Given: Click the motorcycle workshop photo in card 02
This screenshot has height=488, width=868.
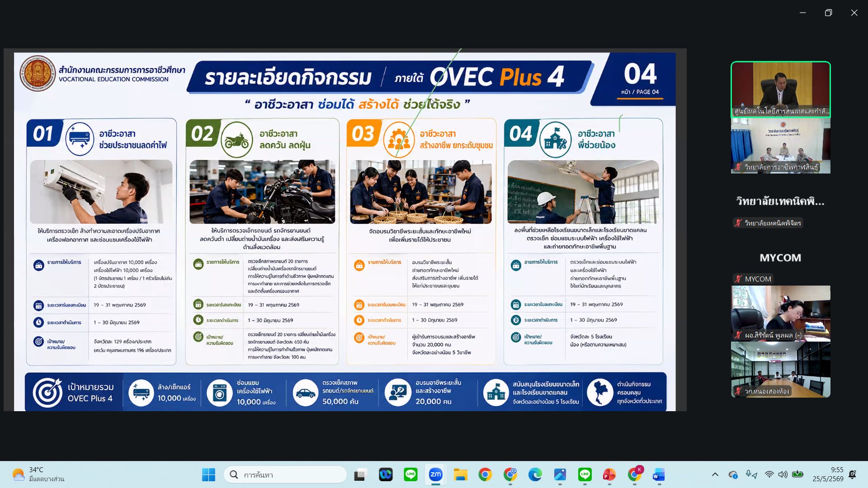Looking at the screenshot, I should click(x=262, y=192).
